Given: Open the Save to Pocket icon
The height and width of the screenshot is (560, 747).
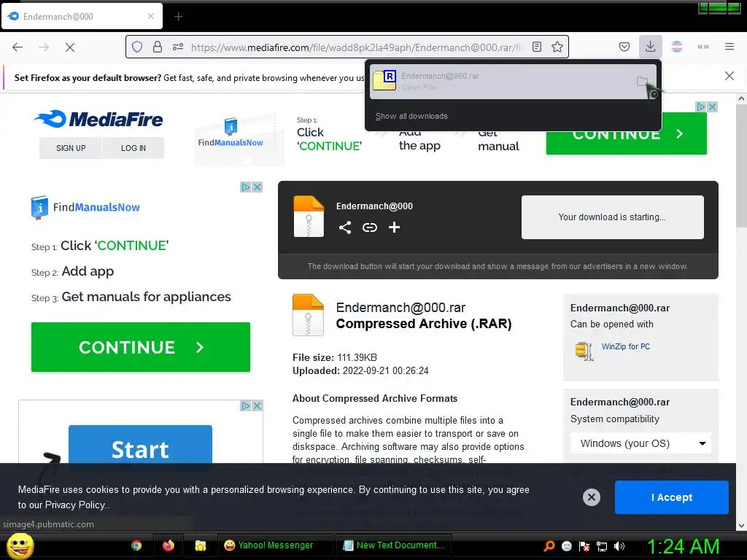Looking at the screenshot, I should [x=624, y=47].
